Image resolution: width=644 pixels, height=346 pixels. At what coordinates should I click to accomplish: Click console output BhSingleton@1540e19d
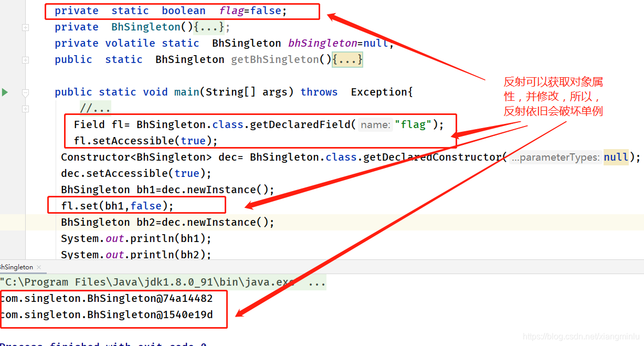point(105,315)
